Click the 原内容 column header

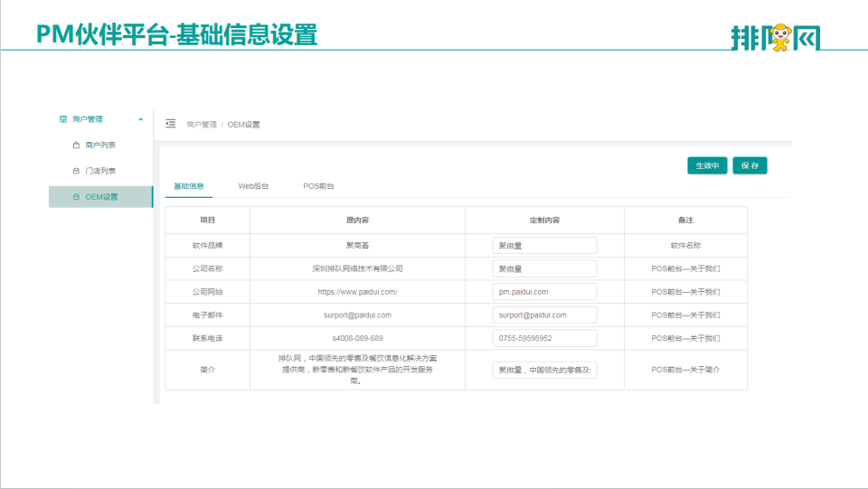point(358,221)
